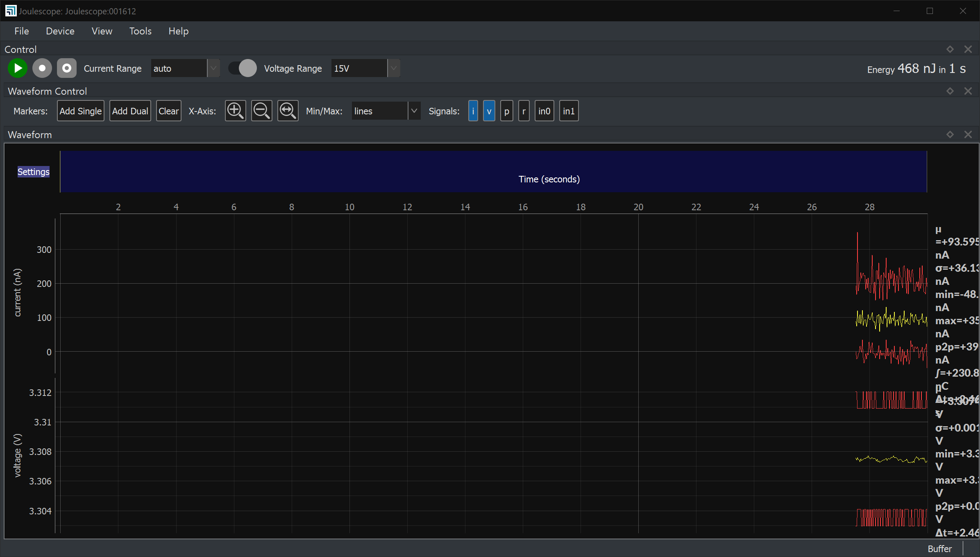The height and width of the screenshot is (557, 980).
Task: Click the second circular record icon
Action: (66, 68)
